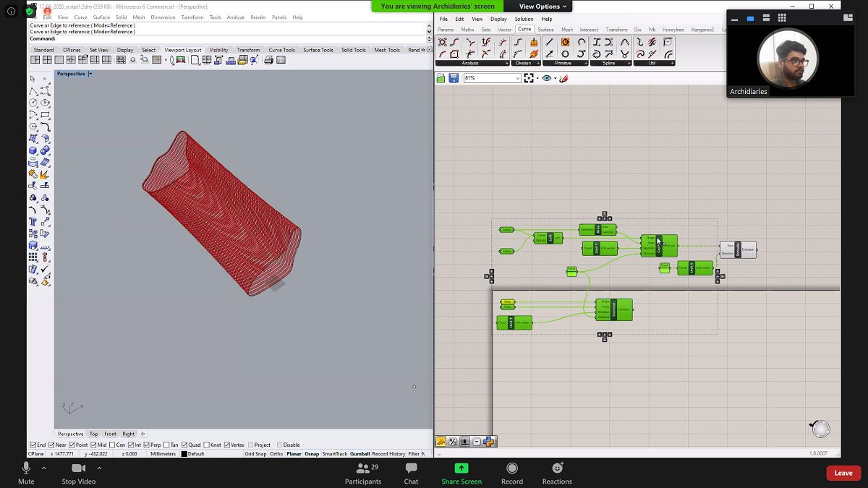Image resolution: width=868 pixels, height=488 pixels.
Task: Open the Solution menu in Grasshopper
Action: [523, 19]
